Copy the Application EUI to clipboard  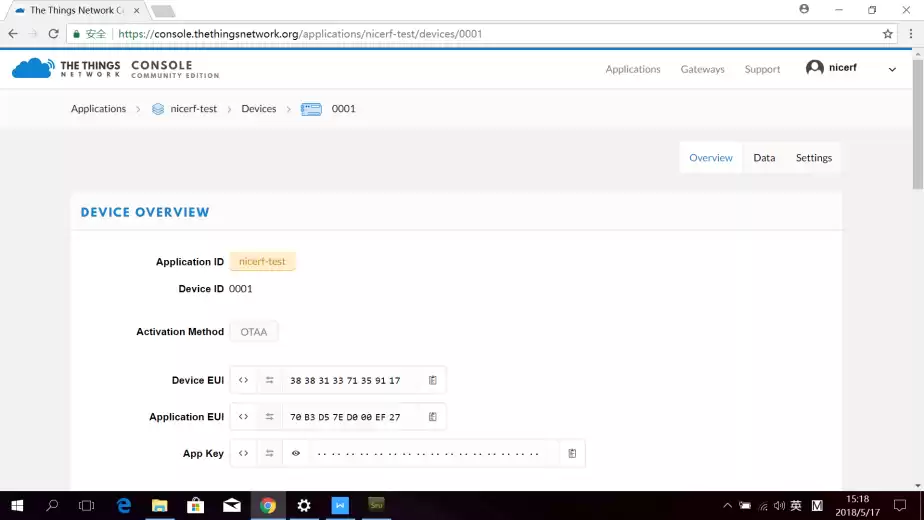[433, 417]
